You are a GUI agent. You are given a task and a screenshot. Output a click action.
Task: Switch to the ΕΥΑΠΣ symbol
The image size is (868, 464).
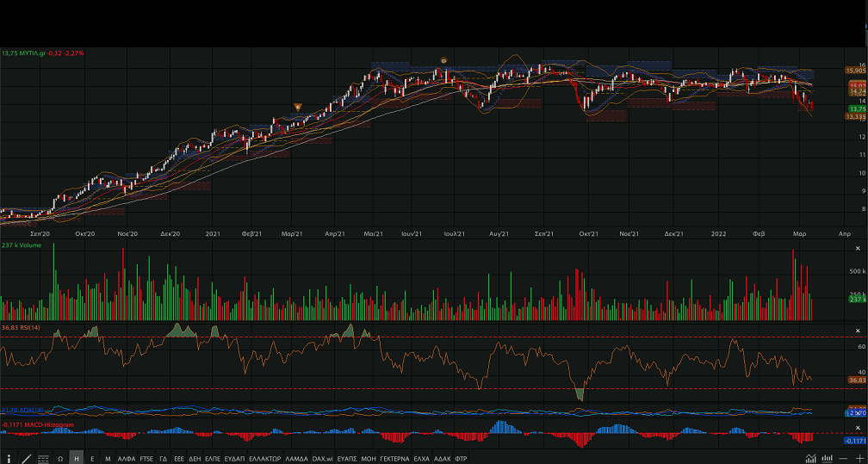coord(347,459)
